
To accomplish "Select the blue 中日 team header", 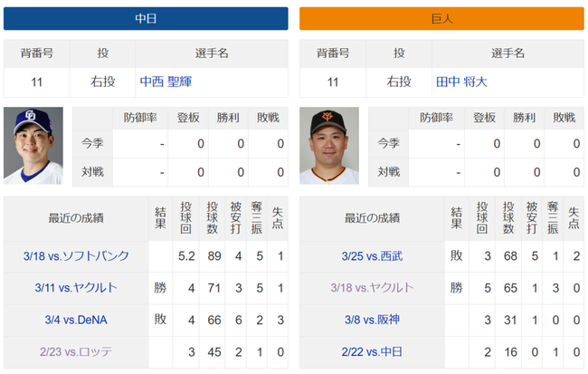I will [x=146, y=18].
